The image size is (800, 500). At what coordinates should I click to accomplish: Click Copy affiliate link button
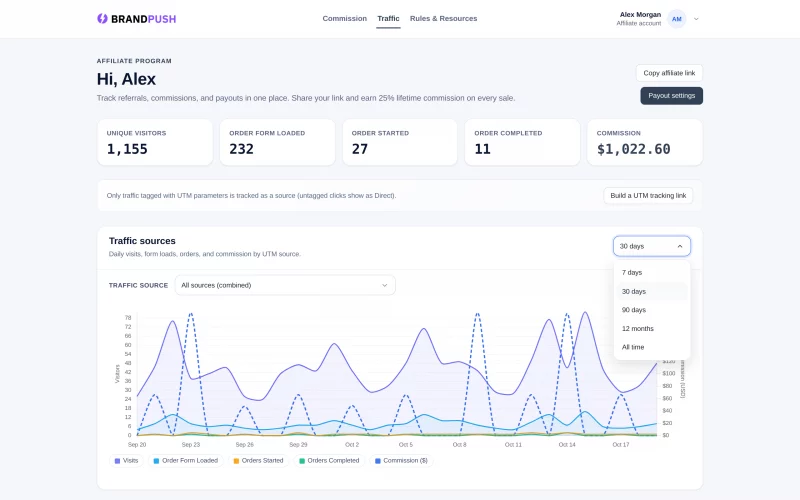tap(669, 73)
